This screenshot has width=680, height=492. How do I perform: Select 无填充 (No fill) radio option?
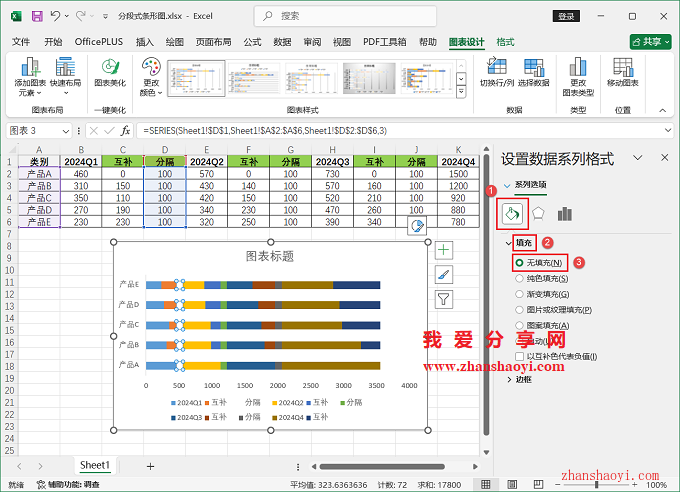pos(520,262)
